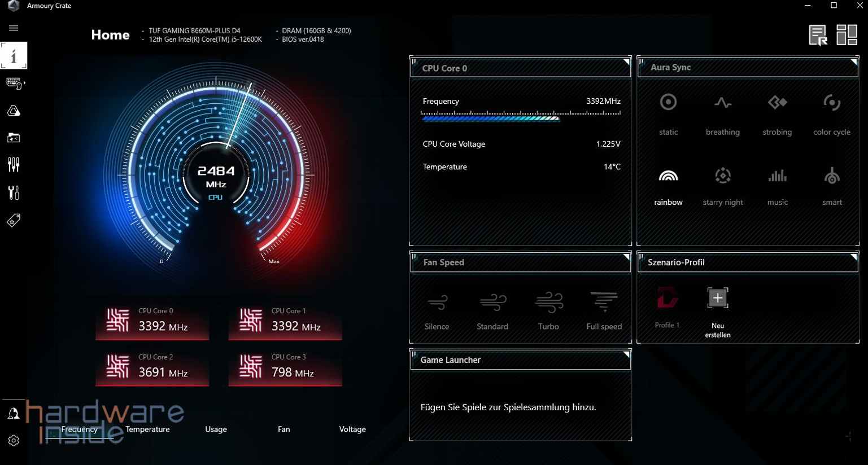The height and width of the screenshot is (465, 868).
Task: Open the Tools wrench sidebar icon
Action: (14, 192)
